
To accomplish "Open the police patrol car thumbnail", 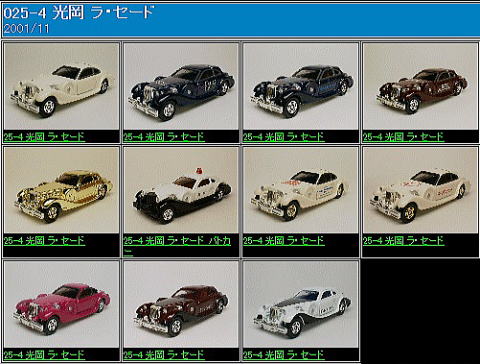I will [181, 190].
